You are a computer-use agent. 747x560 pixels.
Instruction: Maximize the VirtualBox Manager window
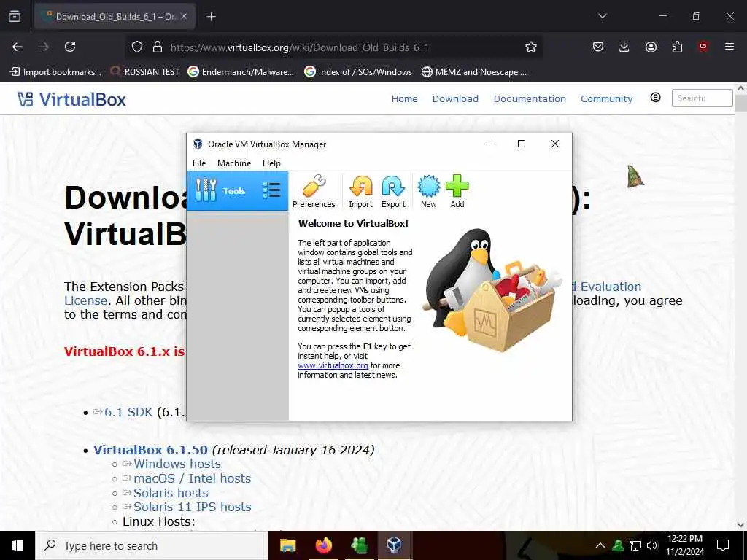pyautogui.click(x=521, y=144)
